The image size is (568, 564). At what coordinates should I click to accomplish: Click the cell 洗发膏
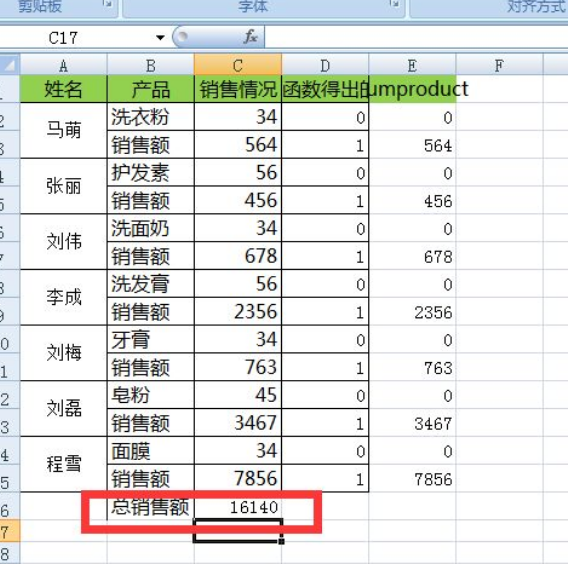coord(151,284)
